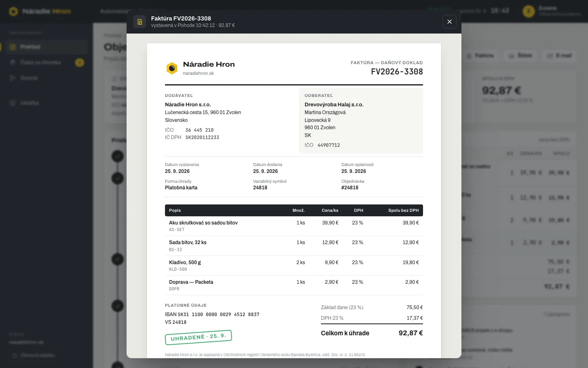Screen dimensions: 588x368
Task: Click the supplier IČO 36 445 210
Action: click(199, 130)
